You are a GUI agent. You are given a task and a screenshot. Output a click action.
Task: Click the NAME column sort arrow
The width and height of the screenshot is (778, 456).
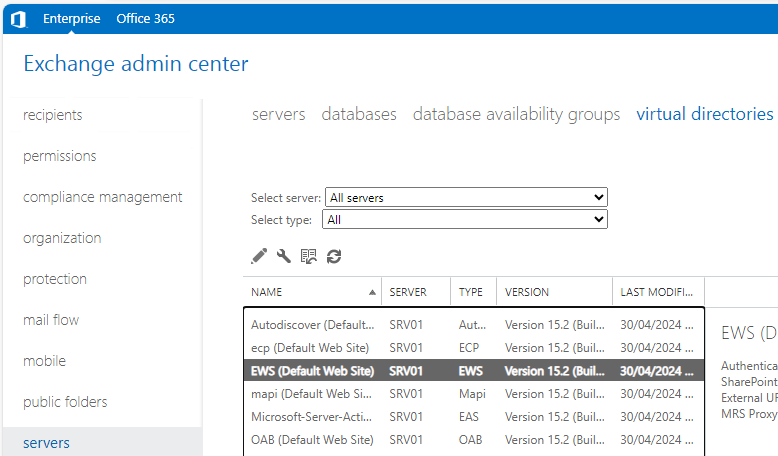pos(373,293)
